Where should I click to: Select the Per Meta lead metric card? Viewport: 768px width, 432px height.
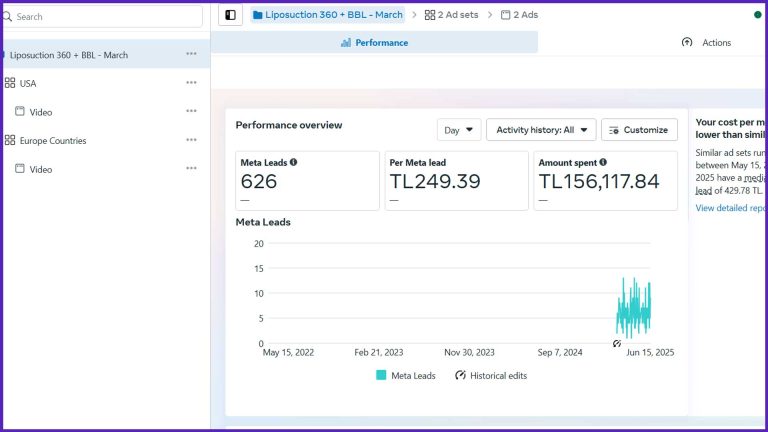(x=456, y=181)
